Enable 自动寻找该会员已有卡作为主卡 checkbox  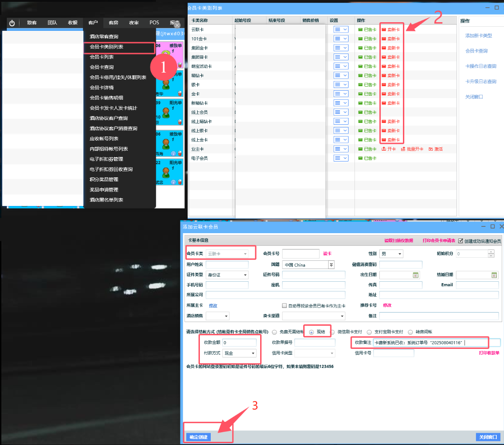(285, 306)
